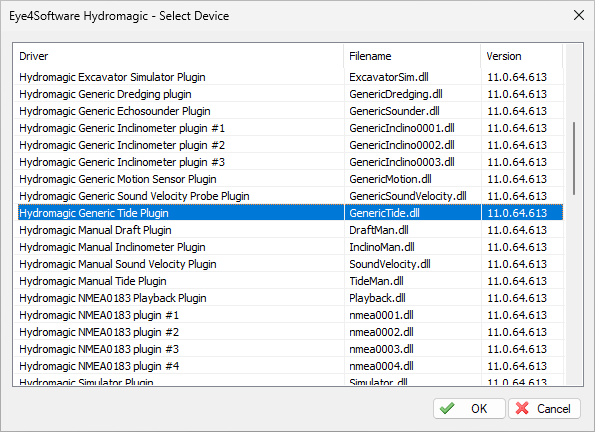Sort list by Driver column header
Viewport: 595px width, 432px height.
pos(179,56)
